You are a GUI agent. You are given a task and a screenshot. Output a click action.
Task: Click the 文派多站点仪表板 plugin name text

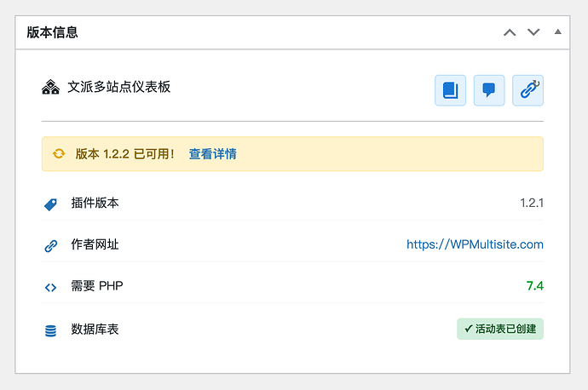pos(119,87)
